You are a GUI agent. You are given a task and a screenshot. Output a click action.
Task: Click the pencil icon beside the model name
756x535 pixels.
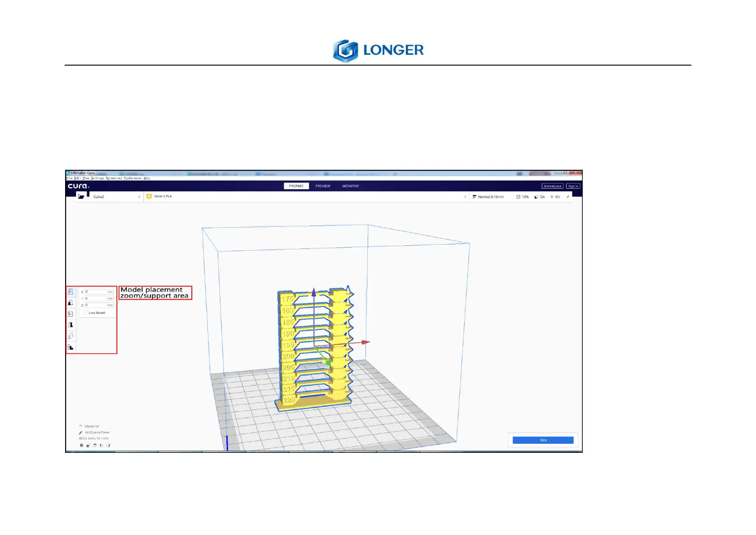tap(81, 433)
